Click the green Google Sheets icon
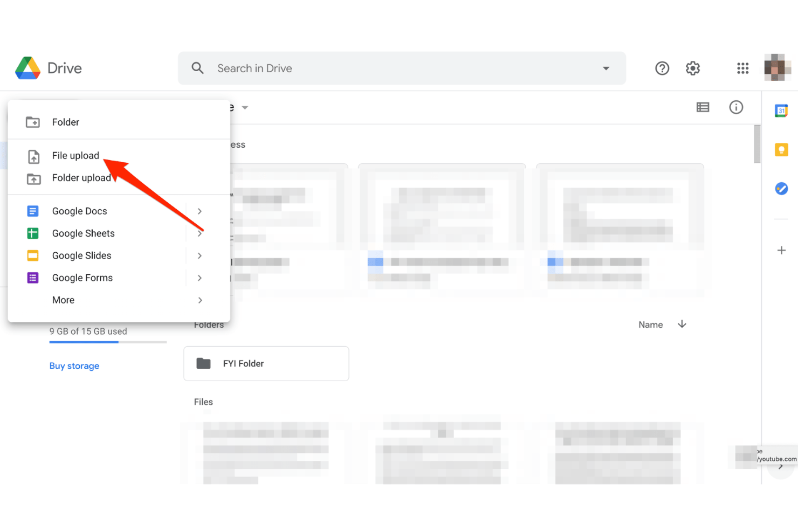Image resolution: width=798 pixels, height=532 pixels. (x=33, y=233)
